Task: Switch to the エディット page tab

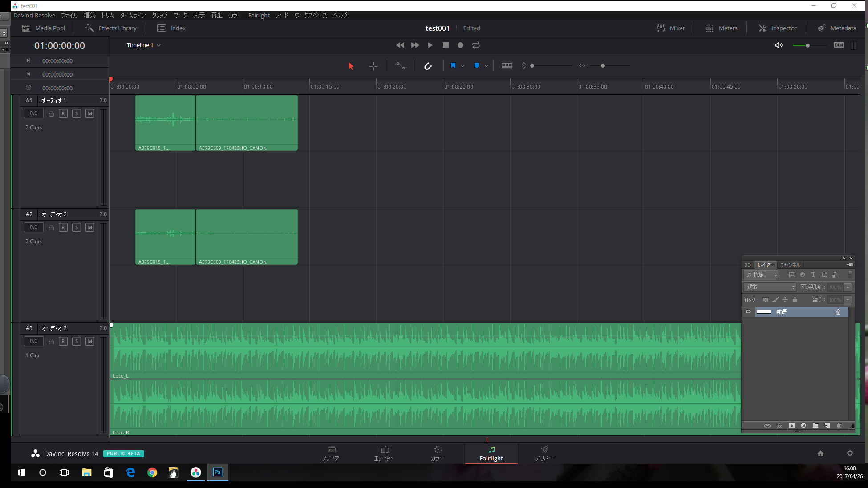Action: click(384, 453)
